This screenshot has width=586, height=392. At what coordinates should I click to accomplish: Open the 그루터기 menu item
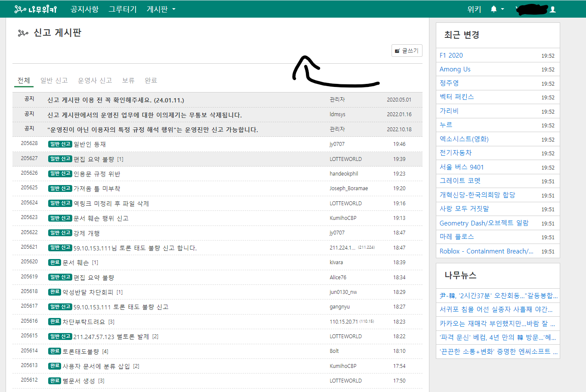point(123,9)
